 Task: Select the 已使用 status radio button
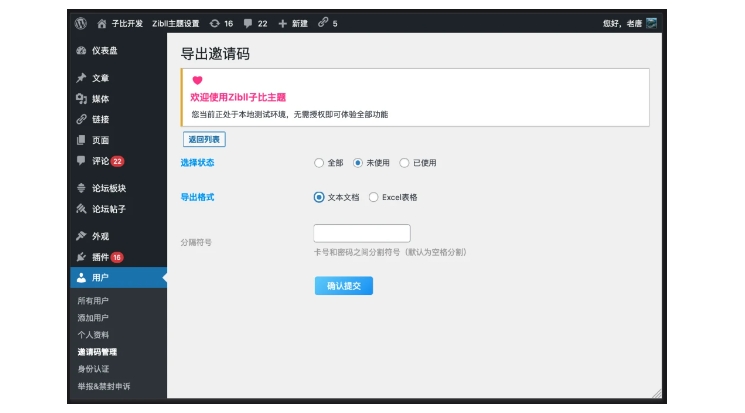click(404, 163)
